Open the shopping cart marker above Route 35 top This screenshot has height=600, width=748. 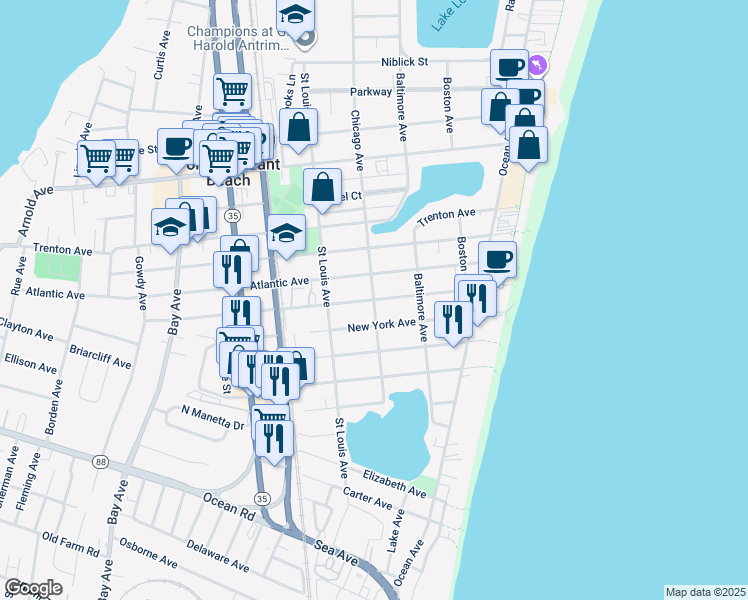(x=232, y=92)
